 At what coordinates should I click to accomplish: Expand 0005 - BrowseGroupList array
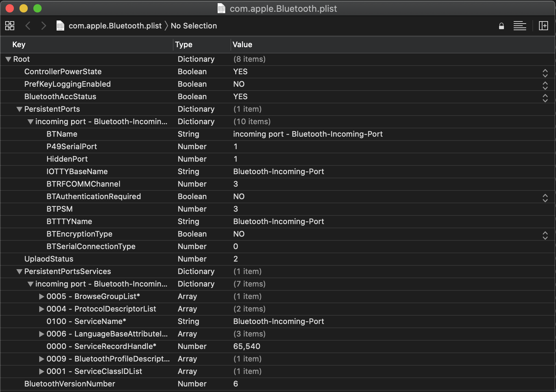click(x=42, y=297)
